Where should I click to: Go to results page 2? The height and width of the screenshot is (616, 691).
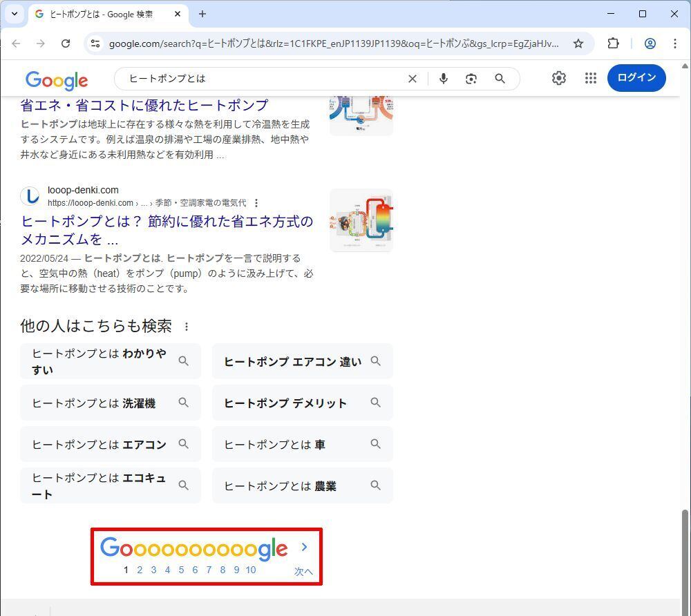pos(140,570)
